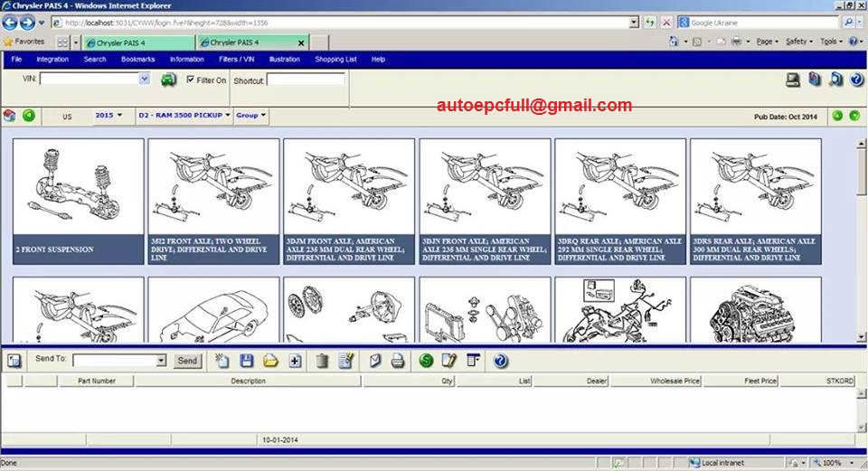Open the IE Tools menu dropdown

tap(831, 42)
